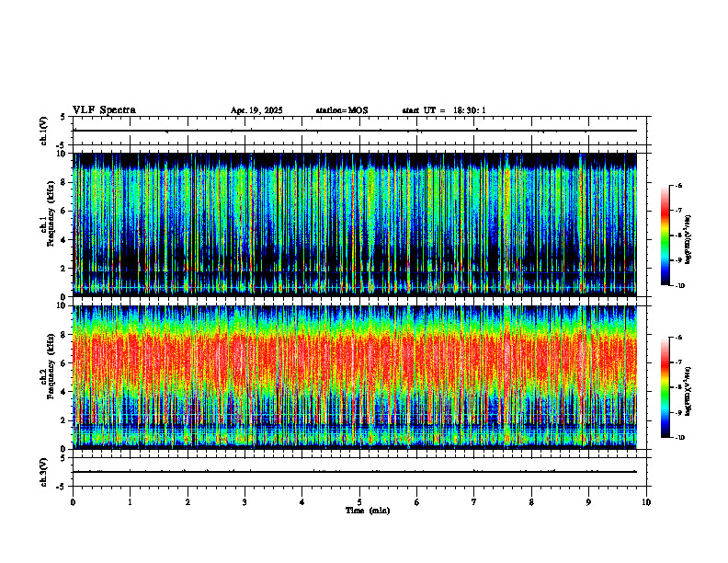728x563 pixels.
Task: Click the 'Time (min)' axis title
Action: coord(368,511)
